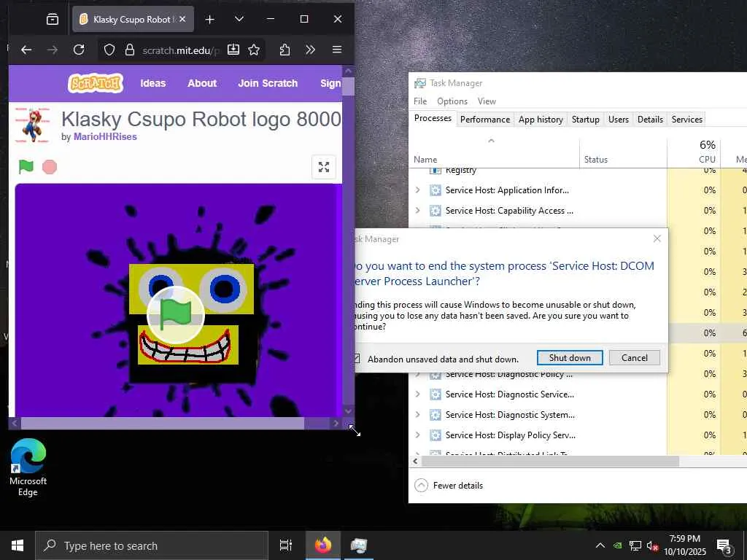Expand Service Host: Diagnostic System row
Viewport: 747px width, 560px height.
coord(418,415)
